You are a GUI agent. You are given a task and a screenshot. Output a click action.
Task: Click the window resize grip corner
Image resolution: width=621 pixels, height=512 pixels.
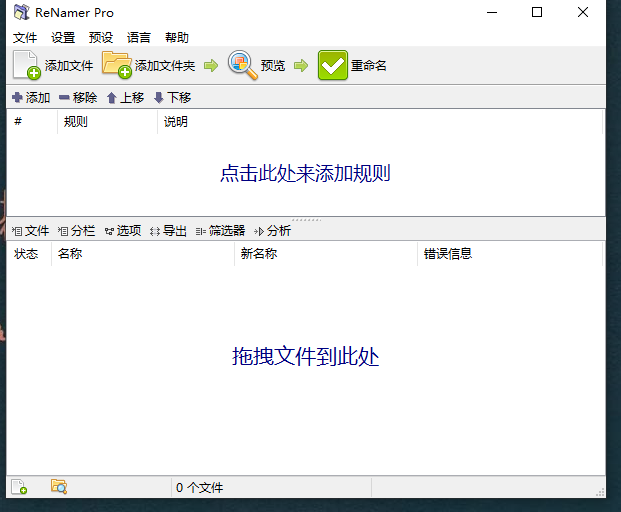[600, 492]
